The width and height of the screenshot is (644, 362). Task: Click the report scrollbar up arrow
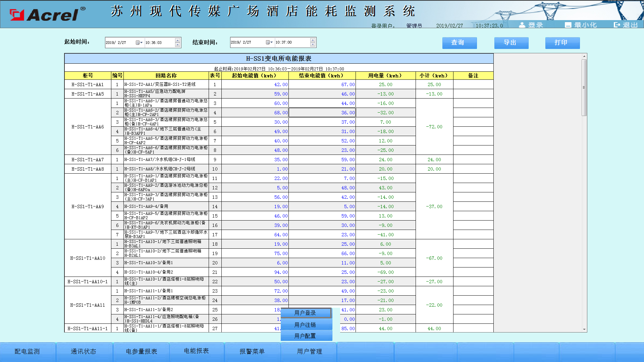click(x=584, y=57)
